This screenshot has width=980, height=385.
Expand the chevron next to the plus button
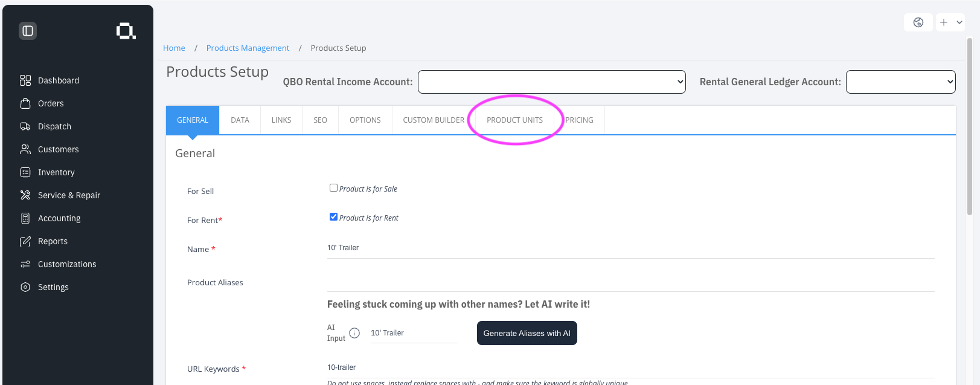pos(959,22)
